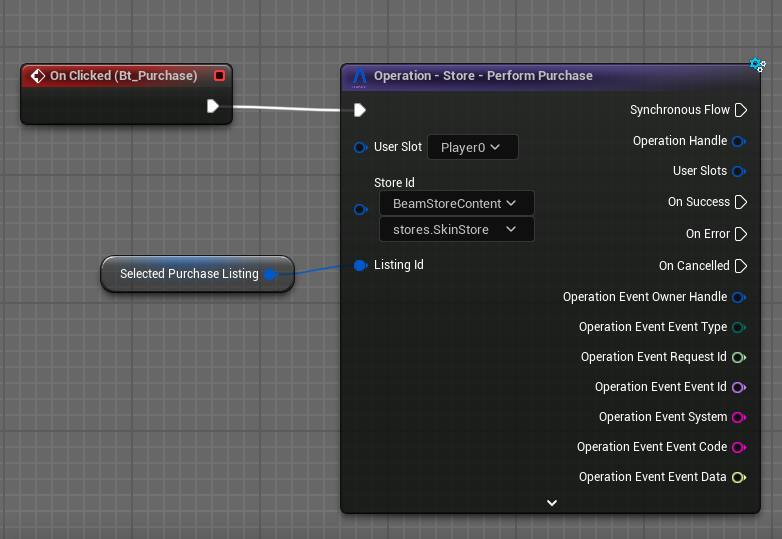Click the On Clicked event output exec pin
Image resolution: width=782 pixels, height=539 pixels.
213,106
